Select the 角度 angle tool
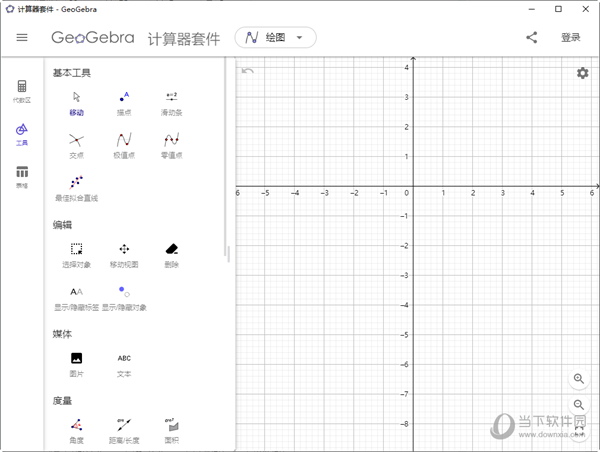The height and width of the screenshot is (452, 600). click(77, 431)
